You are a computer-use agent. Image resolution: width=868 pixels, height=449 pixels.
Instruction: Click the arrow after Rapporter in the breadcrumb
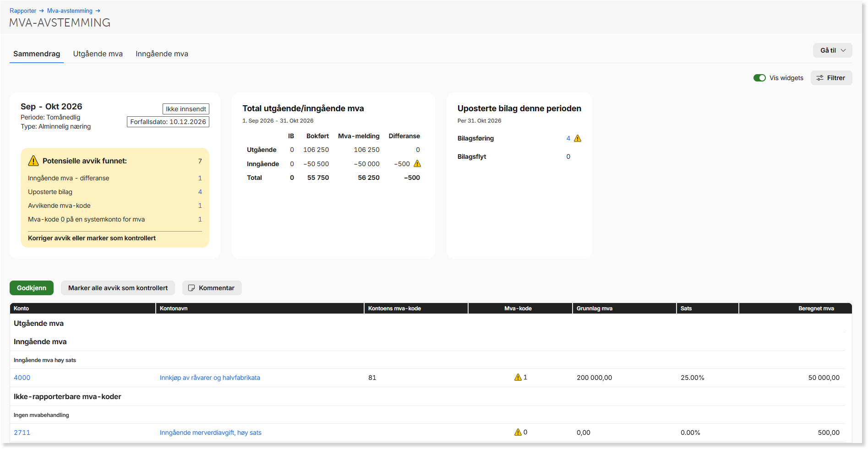41,11
